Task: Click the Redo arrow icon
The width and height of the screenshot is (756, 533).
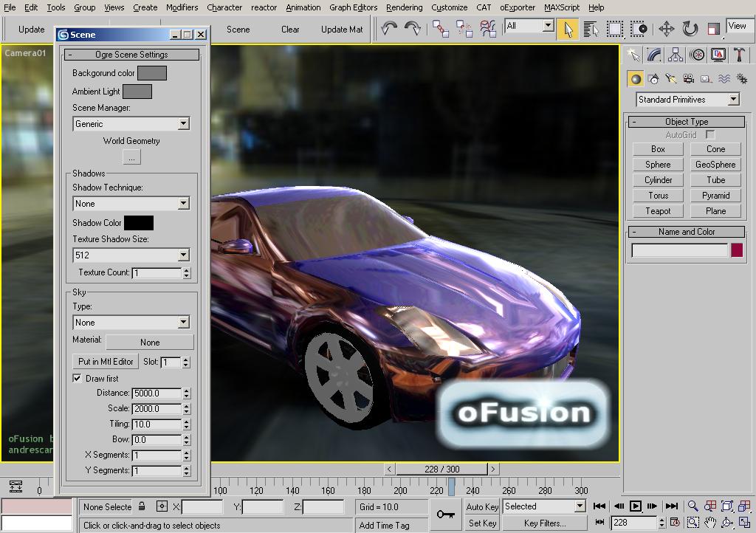Action: (x=413, y=29)
